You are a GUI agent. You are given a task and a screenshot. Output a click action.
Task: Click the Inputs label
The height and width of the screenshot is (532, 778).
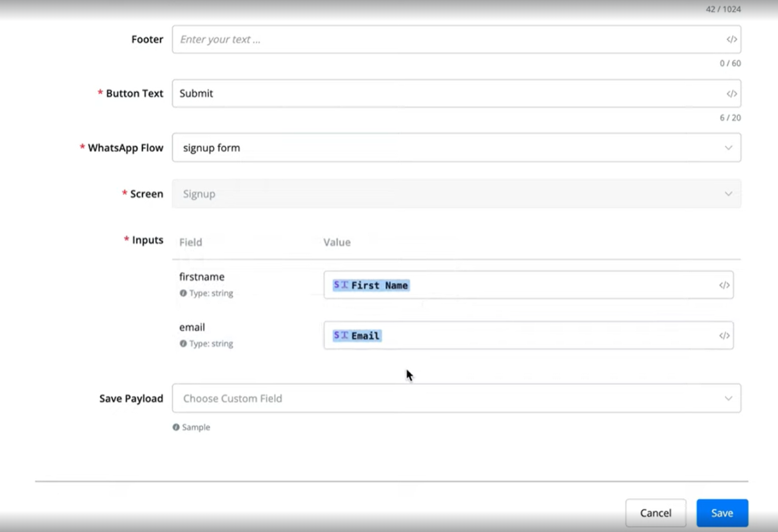click(x=147, y=240)
